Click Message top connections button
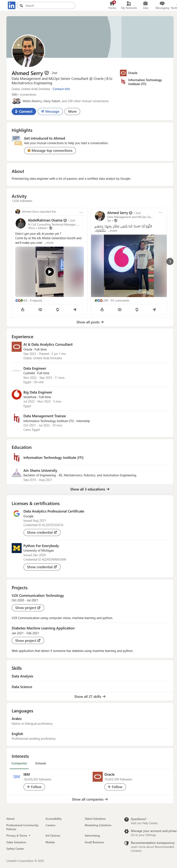Screen dimensions: 177x868 [50, 151]
